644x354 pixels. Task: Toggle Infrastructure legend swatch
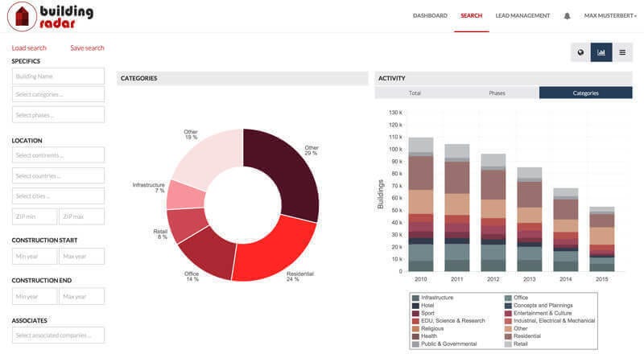[415, 298]
